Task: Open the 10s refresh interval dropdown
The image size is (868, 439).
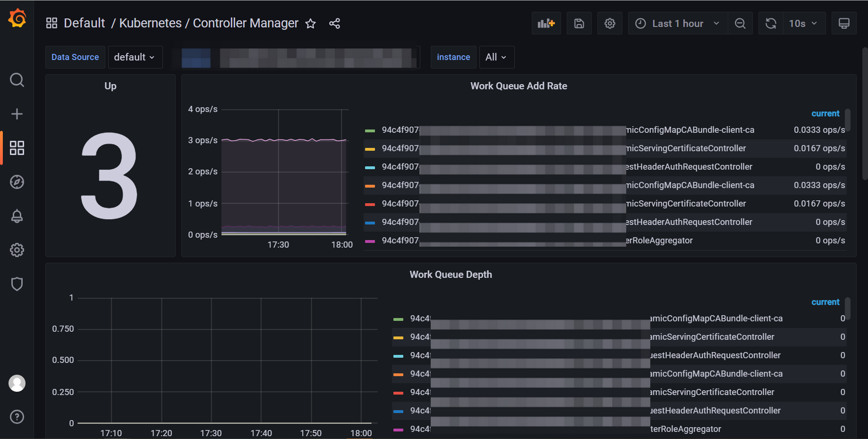Action: click(x=803, y=23)
